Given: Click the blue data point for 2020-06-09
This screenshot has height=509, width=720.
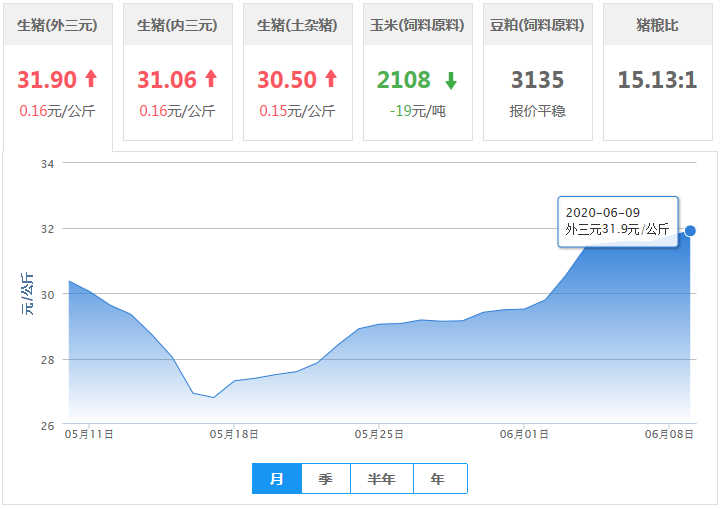Looking at the screenshot, I should [690, 231].
